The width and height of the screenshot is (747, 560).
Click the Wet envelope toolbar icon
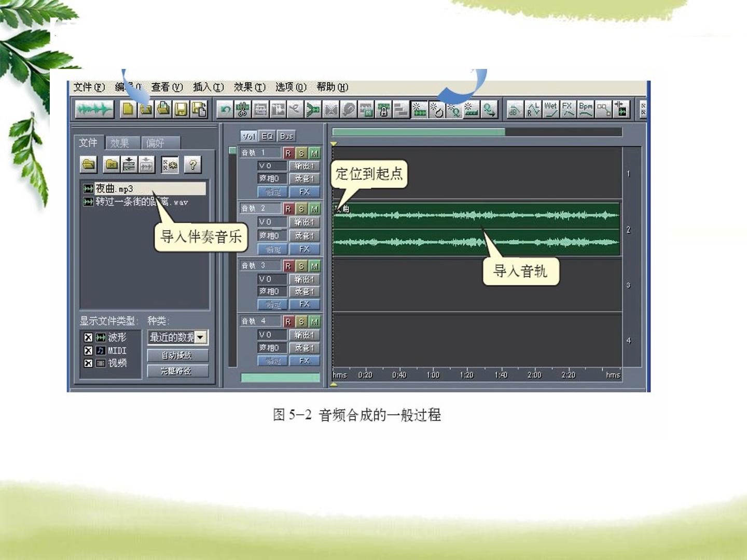pos(550,109)
